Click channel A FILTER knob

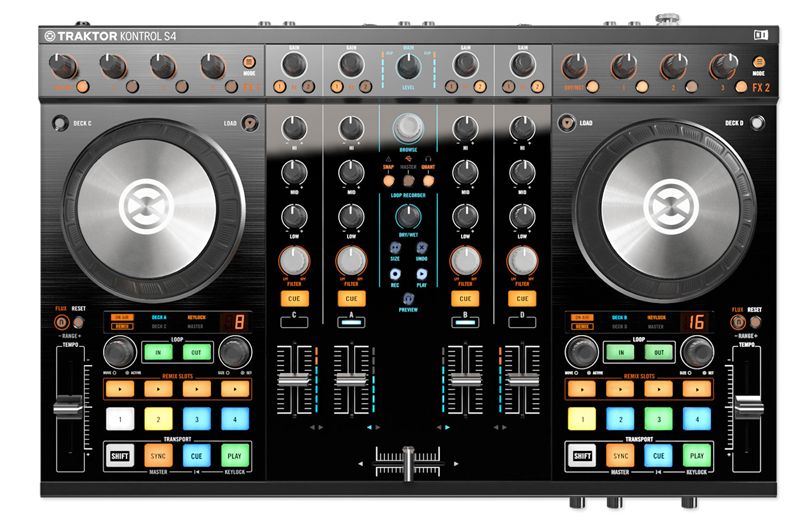click(351, 260)
